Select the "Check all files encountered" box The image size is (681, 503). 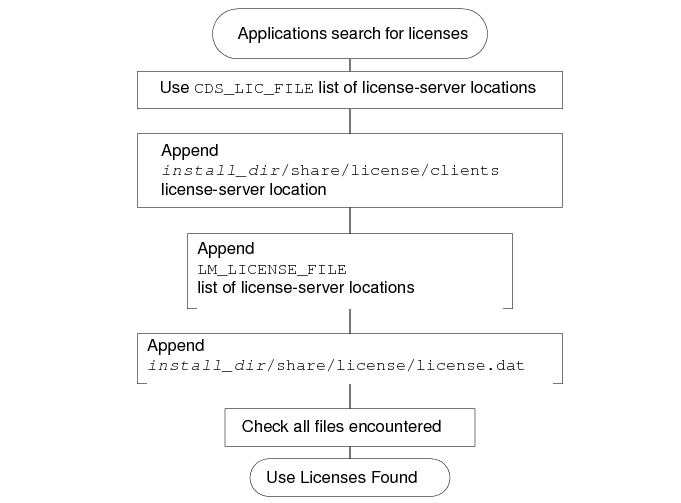349,427
